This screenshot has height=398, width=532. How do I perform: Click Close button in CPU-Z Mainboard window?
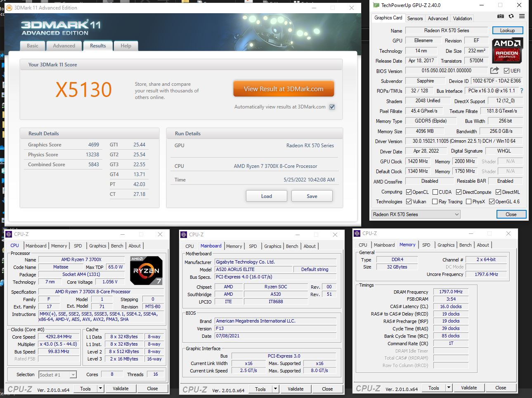(327, 389)
